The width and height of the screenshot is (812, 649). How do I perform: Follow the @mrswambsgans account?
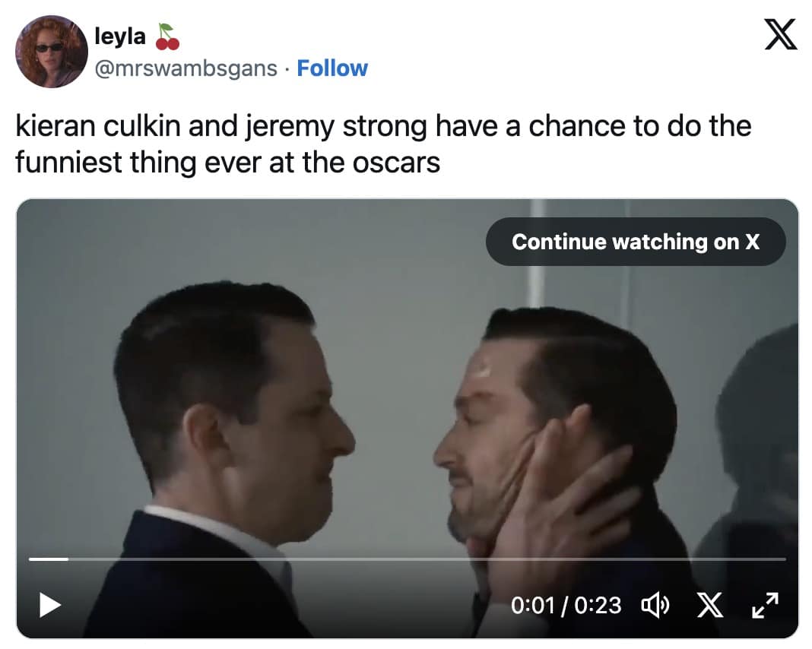pyautogui.click(x=332, y=68)
